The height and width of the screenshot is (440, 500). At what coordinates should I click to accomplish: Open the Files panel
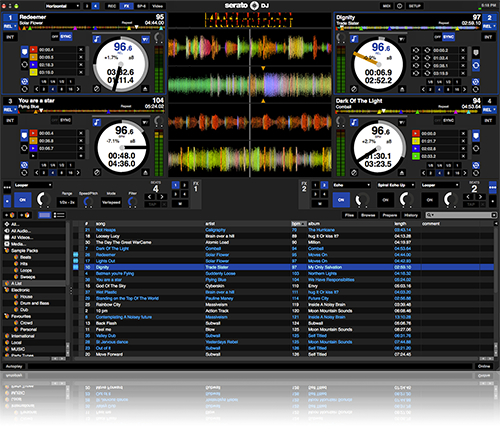pos(349,215)
